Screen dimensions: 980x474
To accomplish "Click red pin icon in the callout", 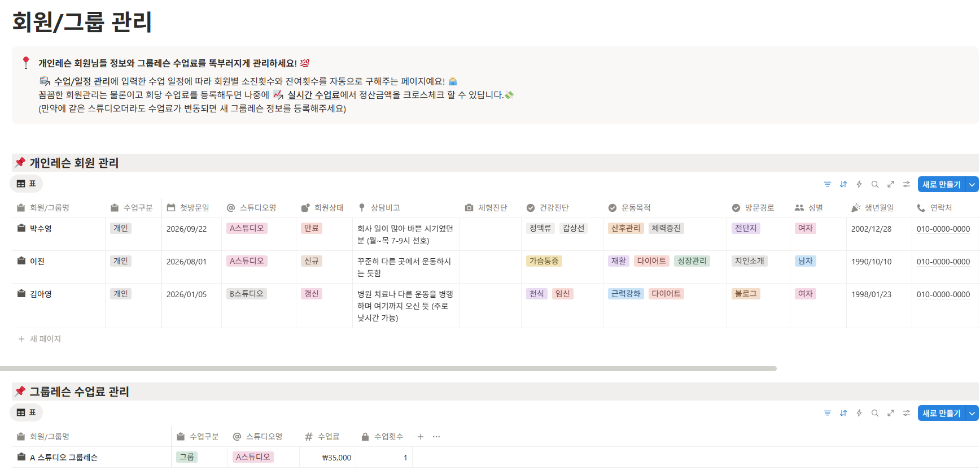I will coord(26,63).
